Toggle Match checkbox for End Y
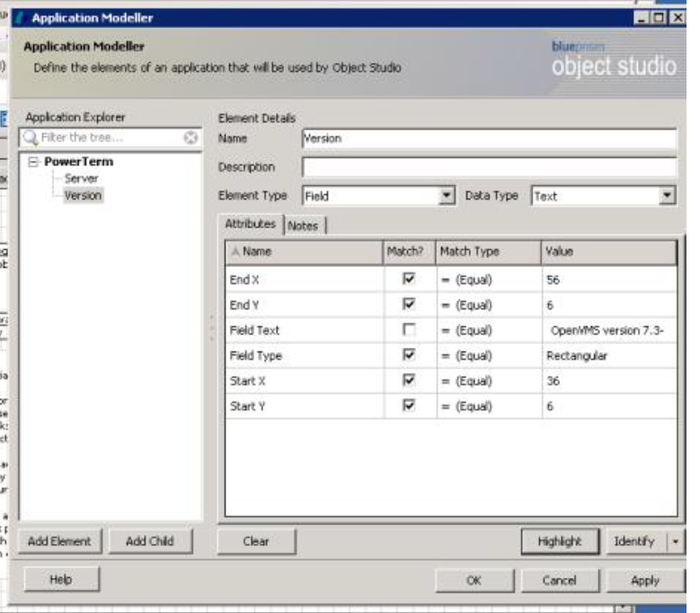 coord(409,305)
